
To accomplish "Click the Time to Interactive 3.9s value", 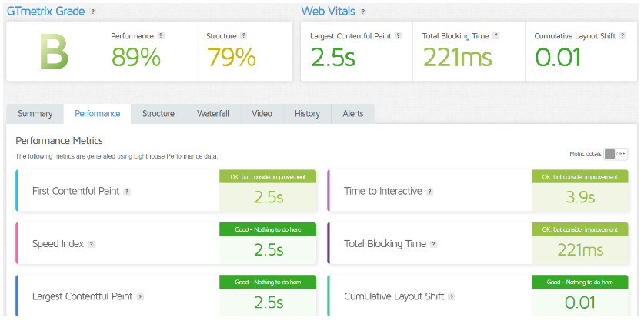I will pyautogui.click(x=580, y=197).
